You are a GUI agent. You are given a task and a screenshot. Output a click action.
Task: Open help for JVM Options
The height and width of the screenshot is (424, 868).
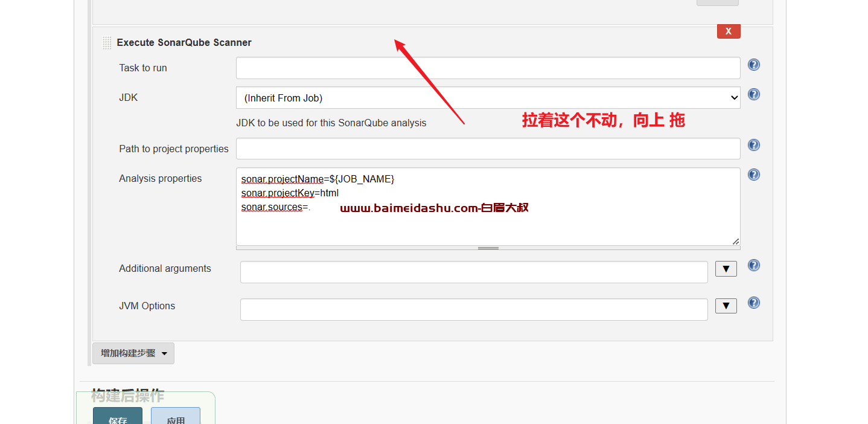pyautogui.click(x=753, y=303)
